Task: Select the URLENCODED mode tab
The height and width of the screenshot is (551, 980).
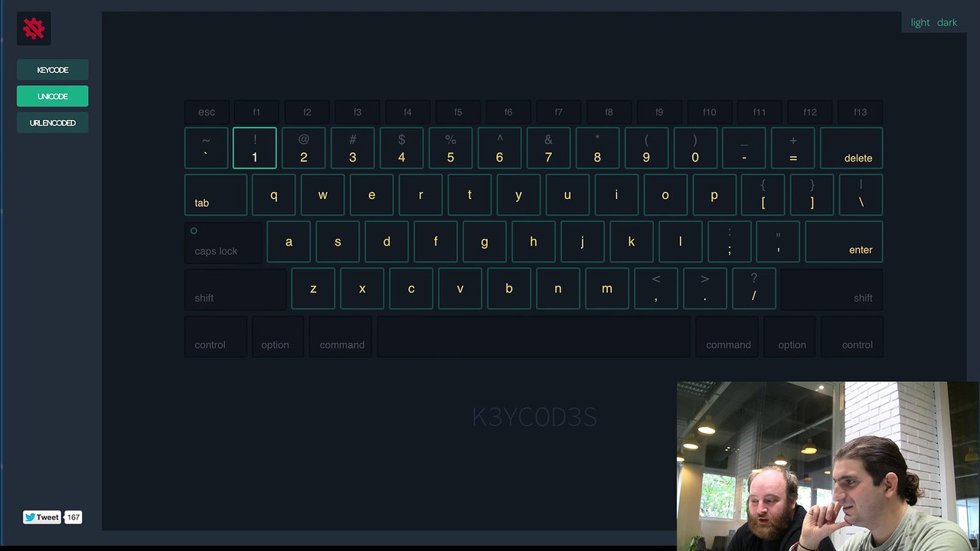Action: pos(53,122)
